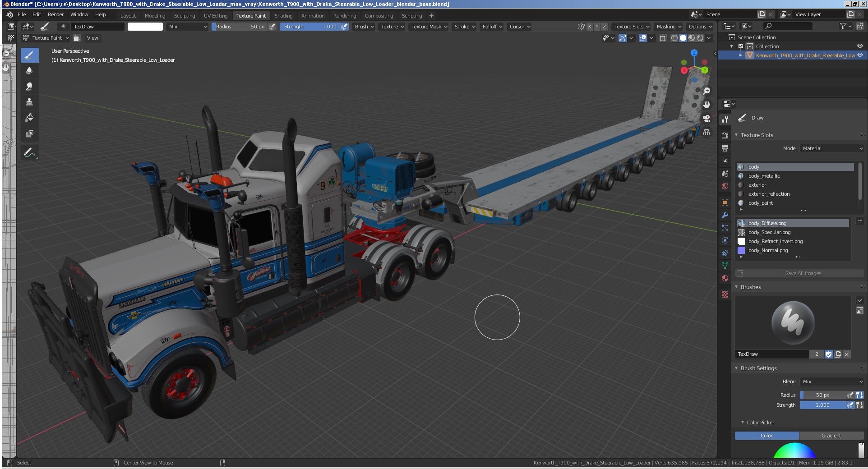Toggle X axis symmetry
Image resolution: width=868 pixels, height=469 pixels.
[x=589, y=27]
